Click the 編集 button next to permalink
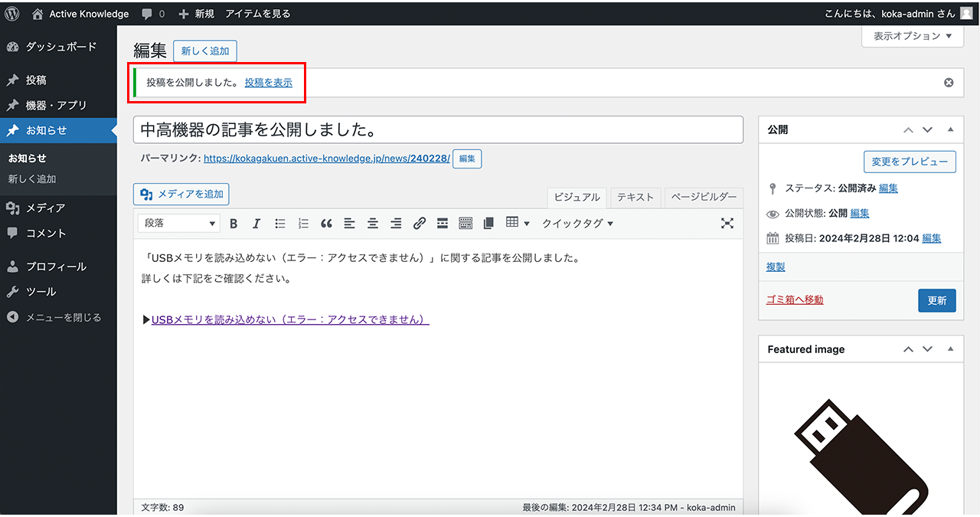 pos(467,159)
